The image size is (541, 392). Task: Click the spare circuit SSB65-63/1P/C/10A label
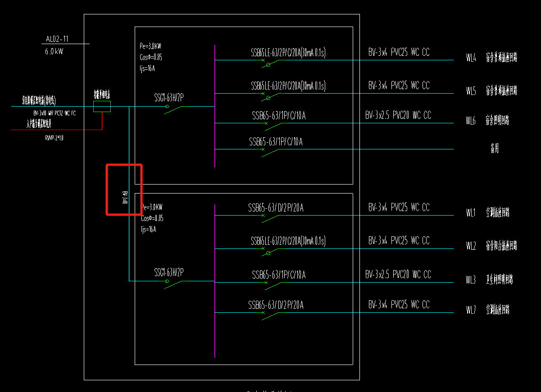click(276, 142)
